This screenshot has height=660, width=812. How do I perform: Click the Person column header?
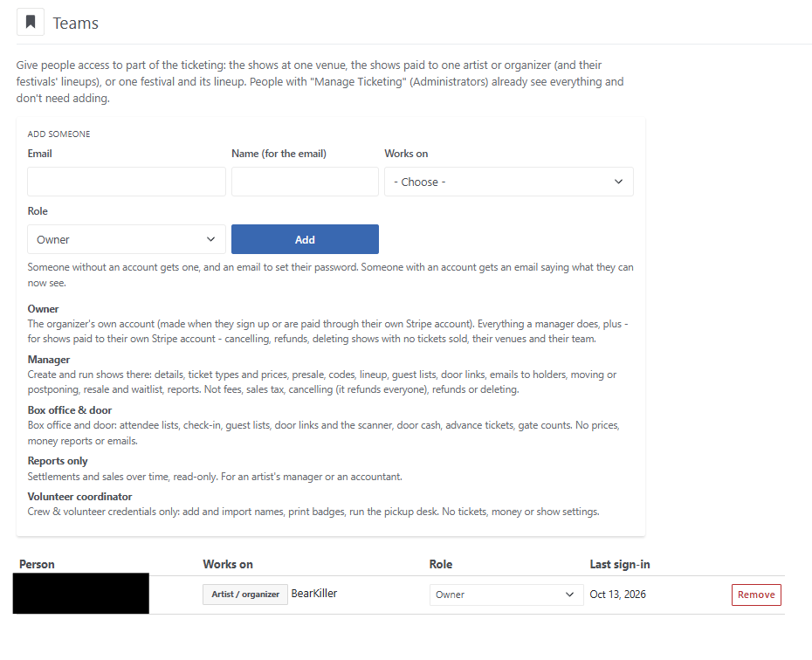37,564
